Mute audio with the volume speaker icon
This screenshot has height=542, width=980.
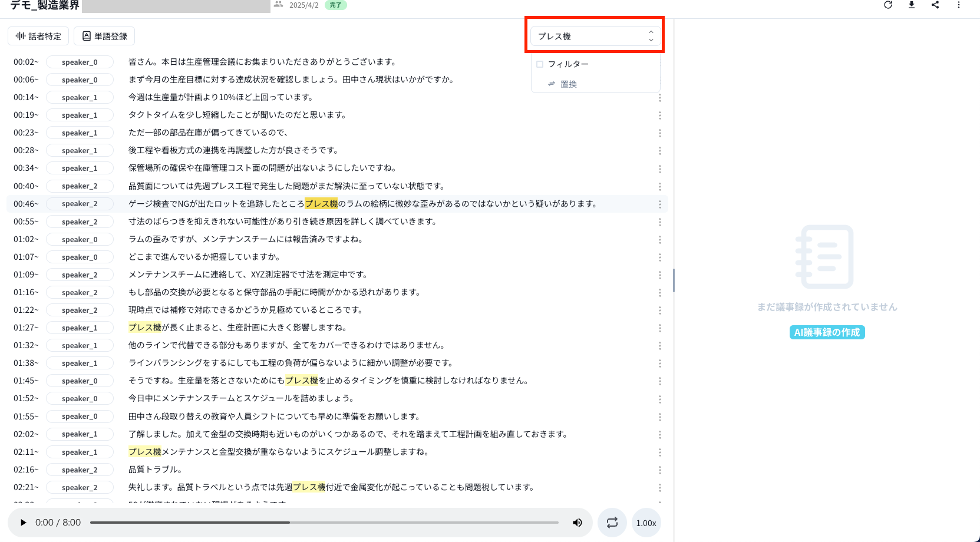coord(578,523)
